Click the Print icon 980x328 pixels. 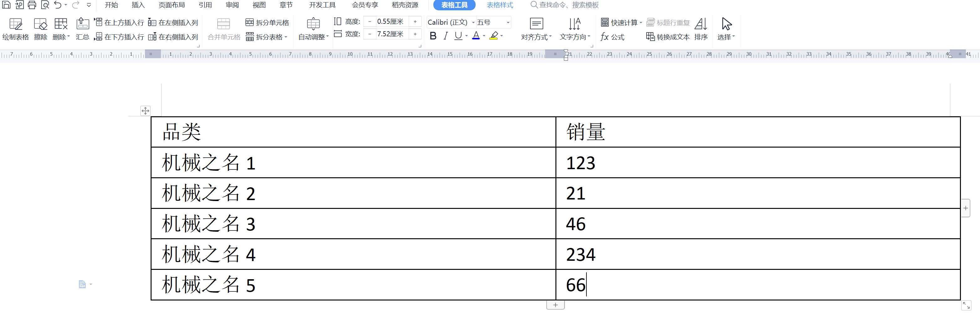(32, 5)
